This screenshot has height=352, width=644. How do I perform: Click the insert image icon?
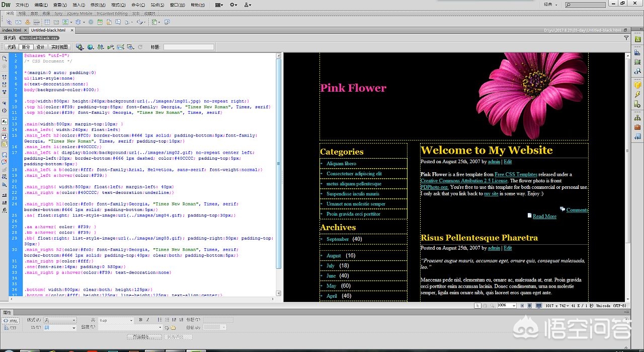65,22
